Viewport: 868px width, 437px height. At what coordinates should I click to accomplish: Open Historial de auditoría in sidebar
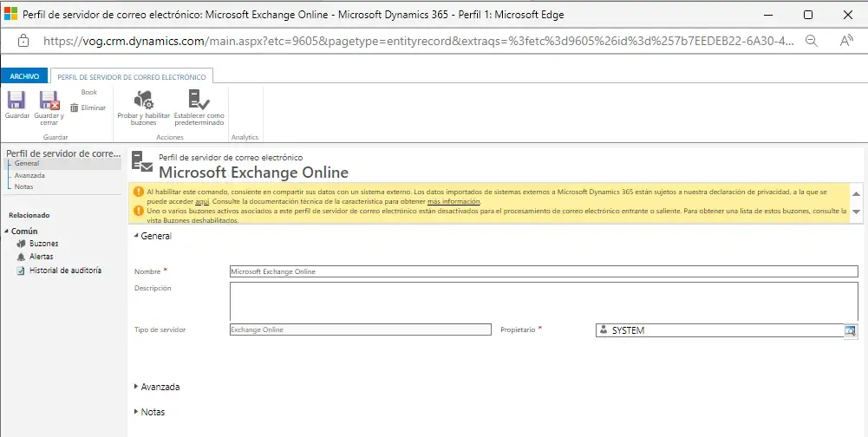pyautogui.click(x=65, y=271)
